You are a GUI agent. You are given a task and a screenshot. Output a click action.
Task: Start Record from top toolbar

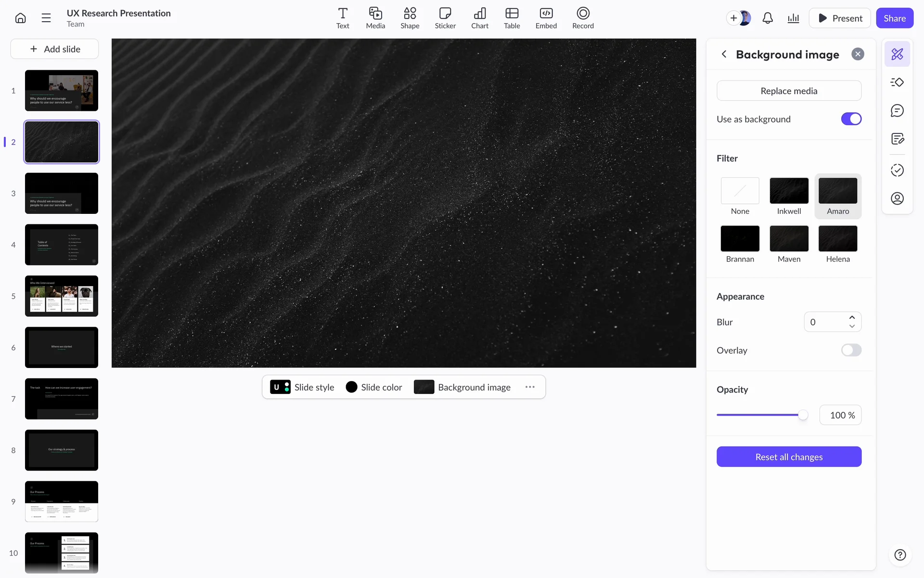(582, 18)
